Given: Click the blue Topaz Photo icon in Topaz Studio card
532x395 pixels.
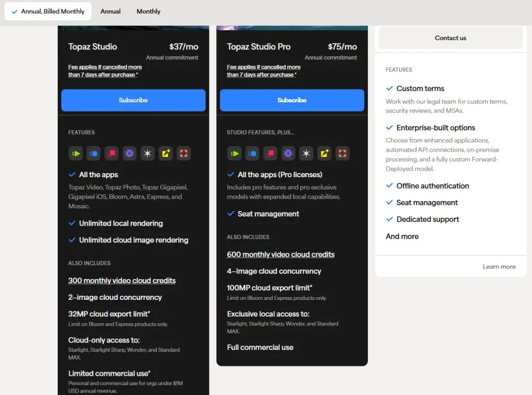Looking at the screenshot, I should tap(94, 153).
